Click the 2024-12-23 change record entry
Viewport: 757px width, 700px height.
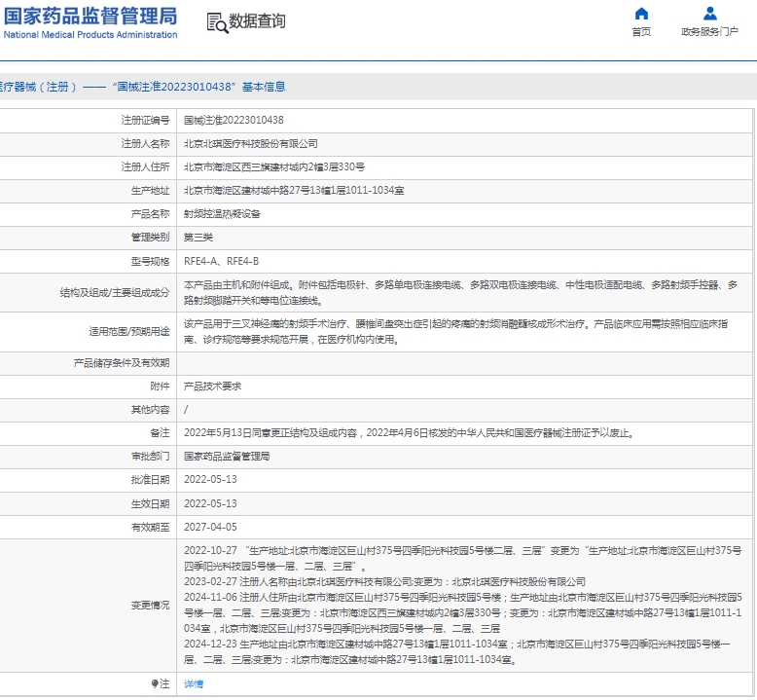(457, 651)
